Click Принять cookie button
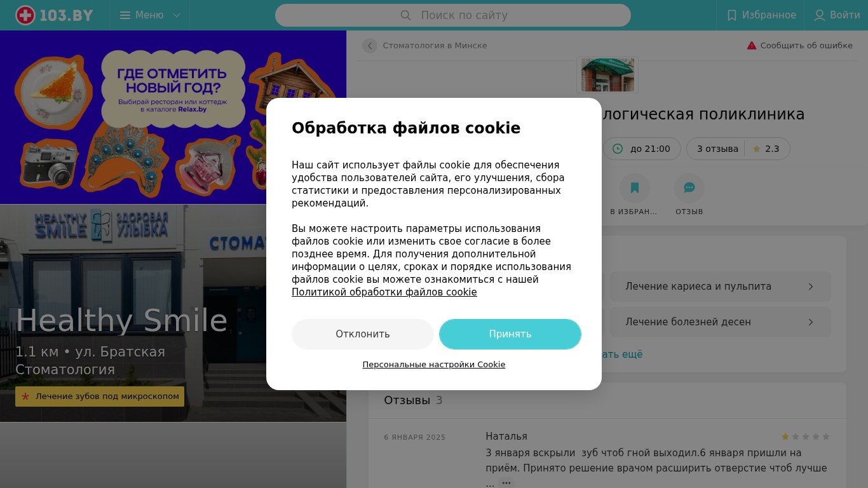The width and height of the screenshot is (868, 488). 510,334
